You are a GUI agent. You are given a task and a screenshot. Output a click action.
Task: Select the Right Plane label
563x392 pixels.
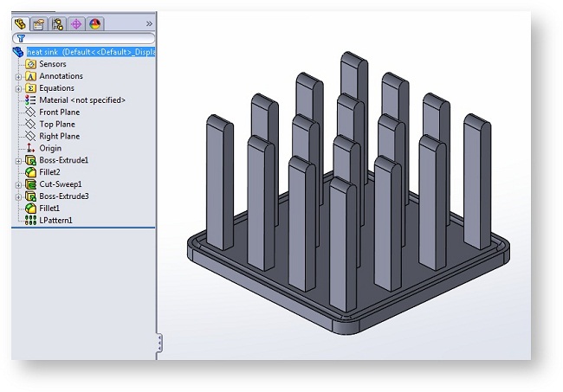coord(60,136)
